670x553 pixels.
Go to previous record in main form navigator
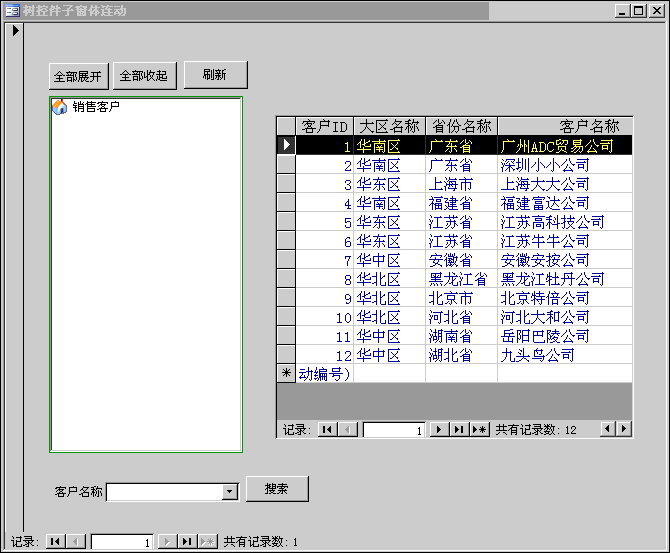pyautogui.click(x=76, y=541)
